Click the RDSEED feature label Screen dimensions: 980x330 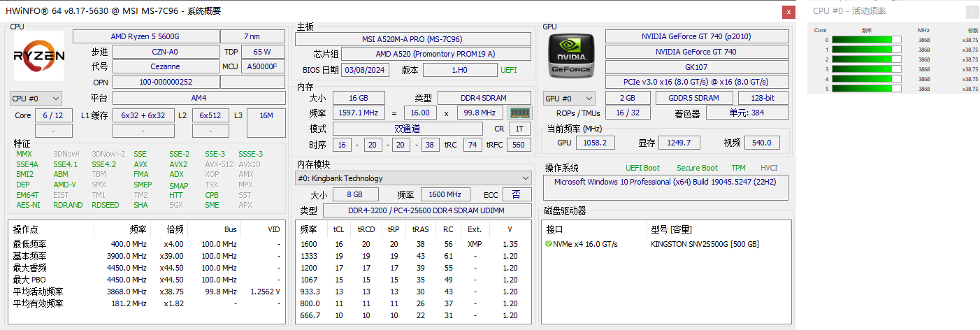(106, 205)
